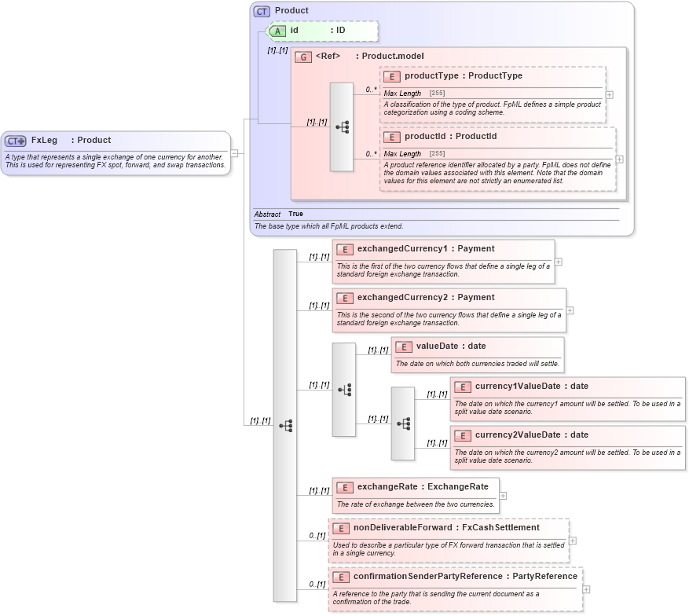Expand the exchangeRate element
Screen dimensions: 689x616
(503, 496)
